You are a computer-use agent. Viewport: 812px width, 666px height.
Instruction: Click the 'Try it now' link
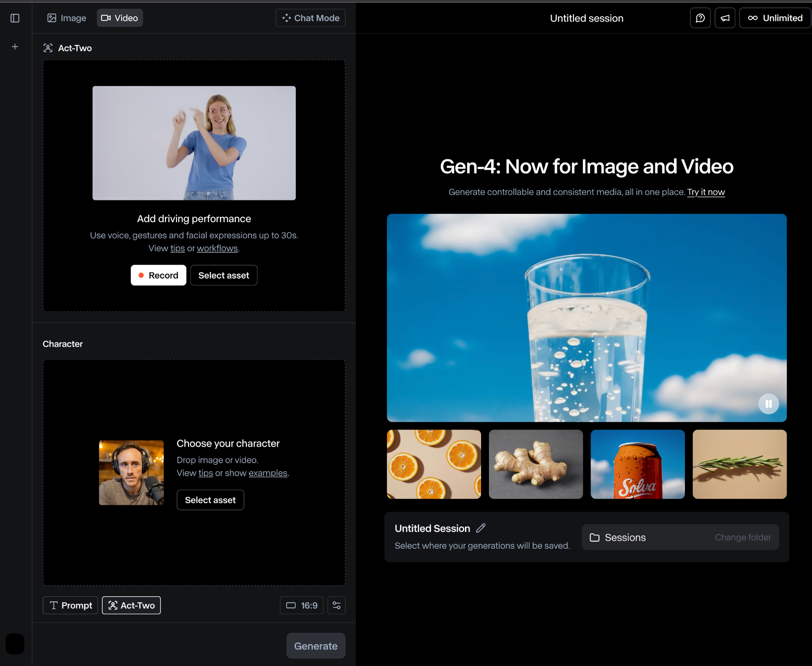(706, 192)
